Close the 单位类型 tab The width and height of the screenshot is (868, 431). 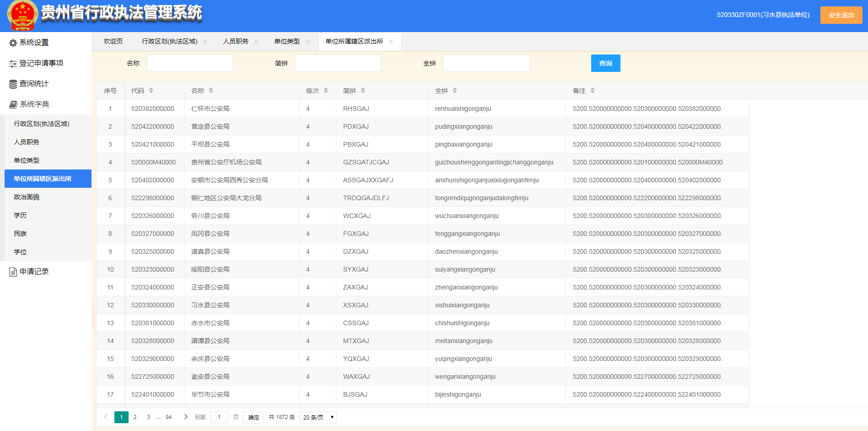click(308, 42)
